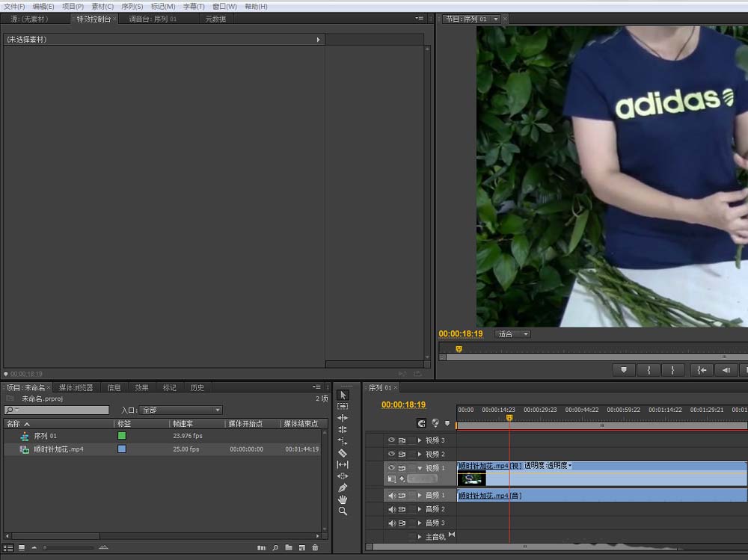
Task: Switch to the 媒体浏览器 tab
Action: (76, 387)
